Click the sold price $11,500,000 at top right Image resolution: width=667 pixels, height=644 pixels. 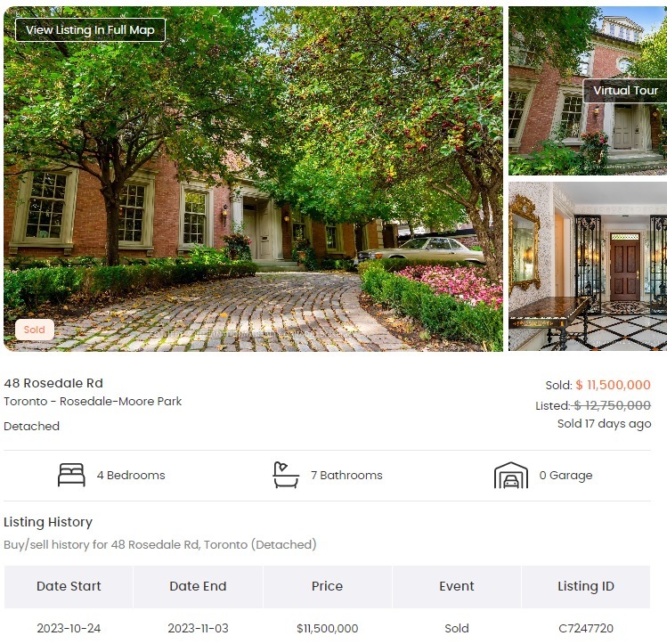coord(613,385)
